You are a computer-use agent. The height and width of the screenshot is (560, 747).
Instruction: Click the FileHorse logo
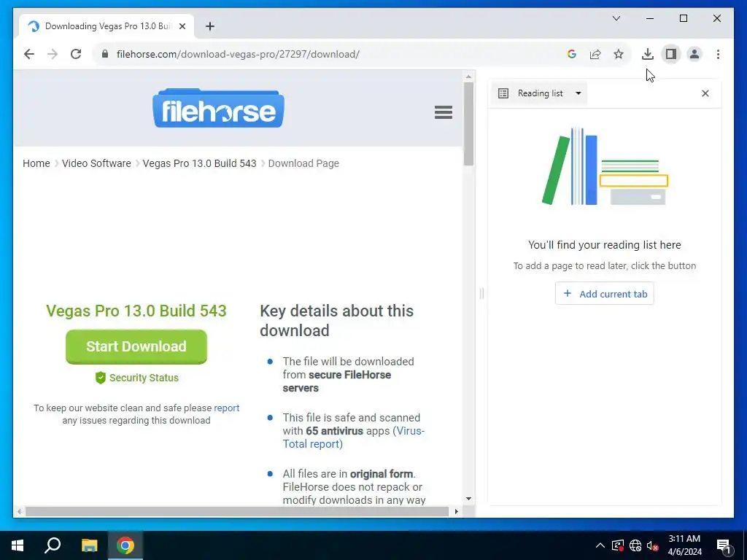tap(218, 108)
